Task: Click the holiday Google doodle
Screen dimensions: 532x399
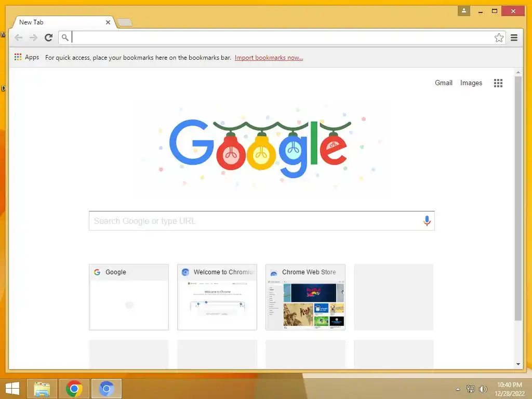Action: point(261,148)
